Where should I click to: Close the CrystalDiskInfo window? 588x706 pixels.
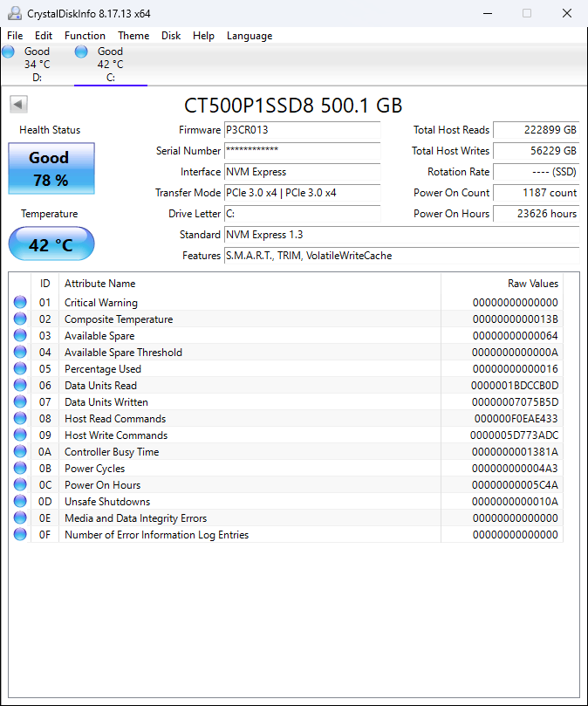click(567, 13)
